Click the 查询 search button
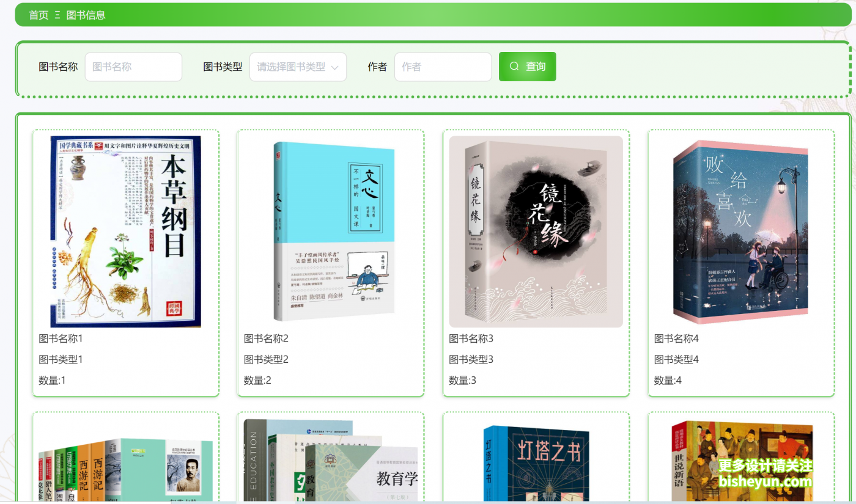This screenshot has width=856, height=504. [x=527, y=67]
